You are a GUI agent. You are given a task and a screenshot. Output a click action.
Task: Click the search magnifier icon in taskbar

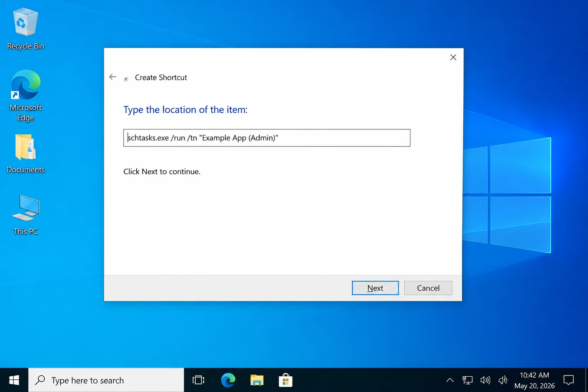click(40, 380)
